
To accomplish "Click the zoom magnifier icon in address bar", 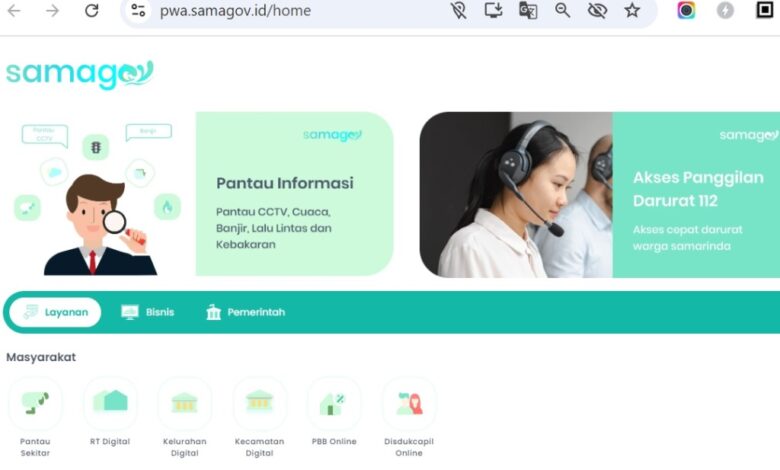I will [x=562, y=10].
